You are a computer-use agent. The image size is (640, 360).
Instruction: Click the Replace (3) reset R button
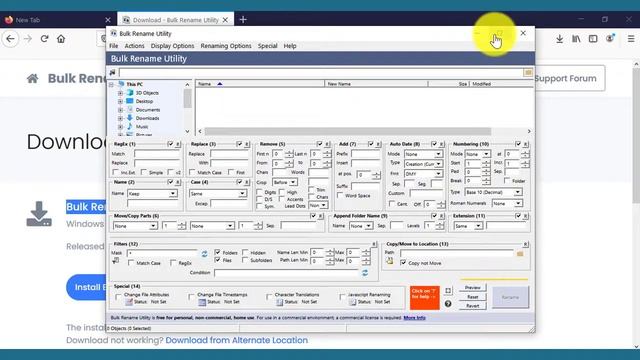pyautogui.click(x=247, y=144)
